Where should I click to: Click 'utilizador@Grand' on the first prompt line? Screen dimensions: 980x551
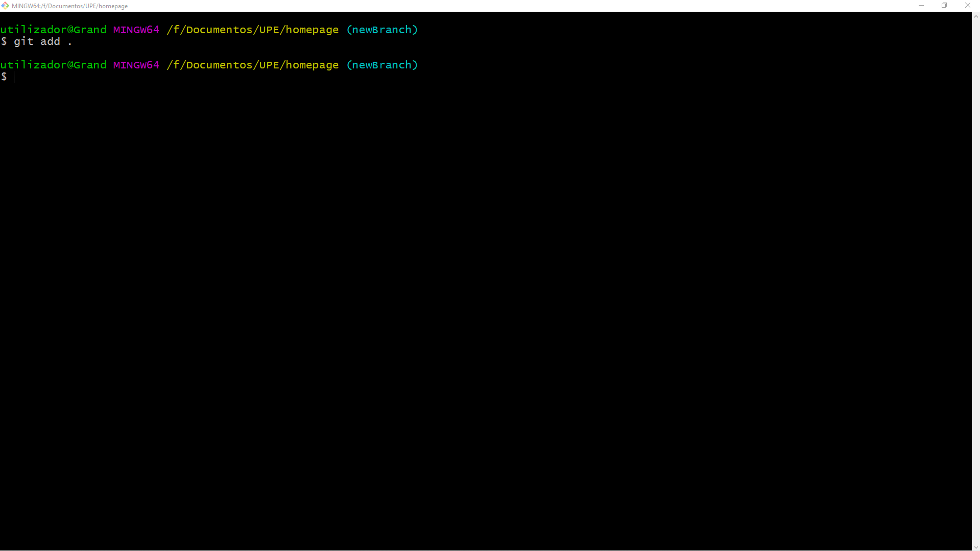click(x=54, y=30)
